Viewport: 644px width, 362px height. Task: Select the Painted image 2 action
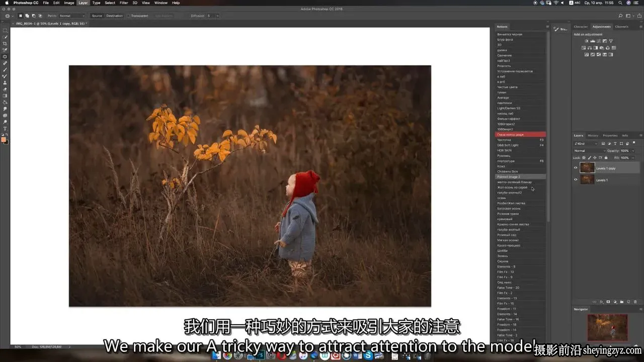520,177
